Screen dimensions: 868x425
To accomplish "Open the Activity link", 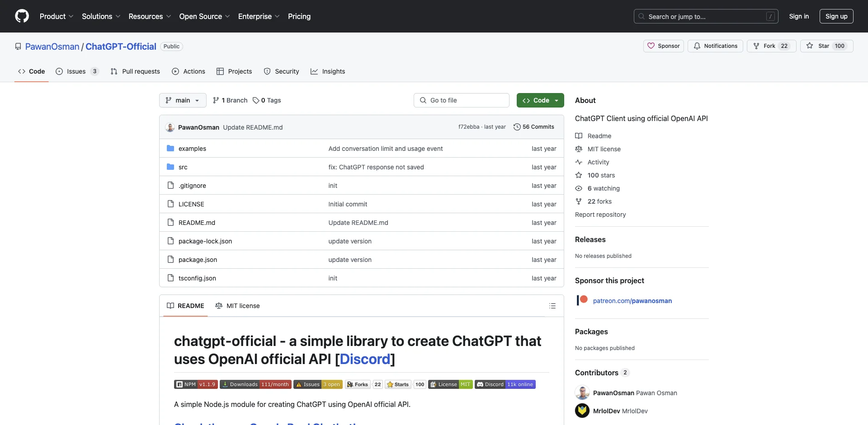I will pyautogui.click(x=592, y=162).
